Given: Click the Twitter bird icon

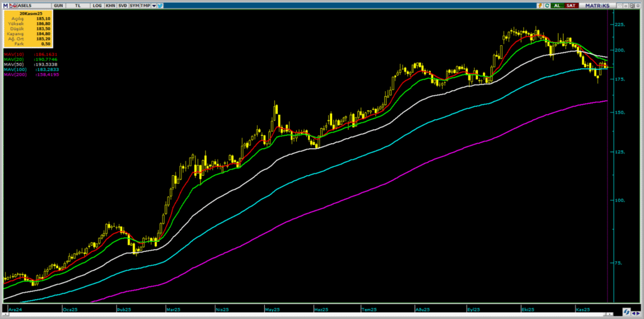Looking at the screenshot, I should pyautogui.click(x=161, y=5).
